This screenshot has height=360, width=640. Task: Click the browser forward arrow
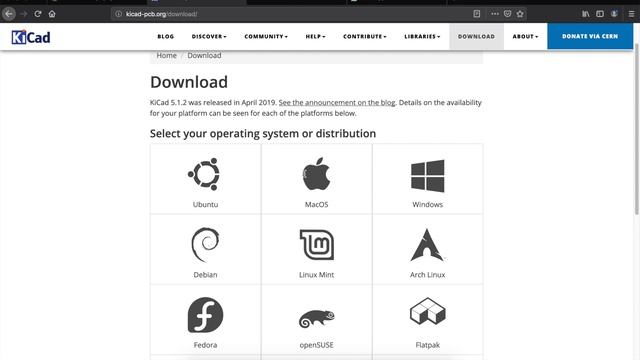24,14
